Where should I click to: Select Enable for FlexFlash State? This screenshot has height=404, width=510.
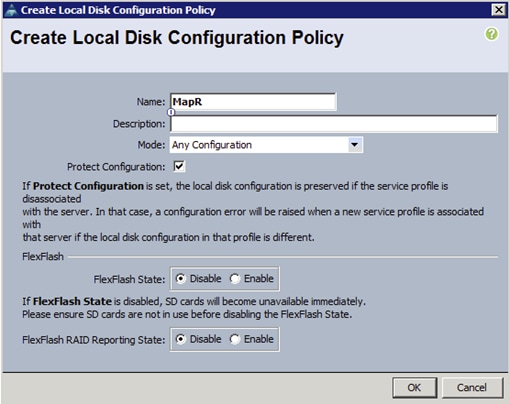click(235, 278)
